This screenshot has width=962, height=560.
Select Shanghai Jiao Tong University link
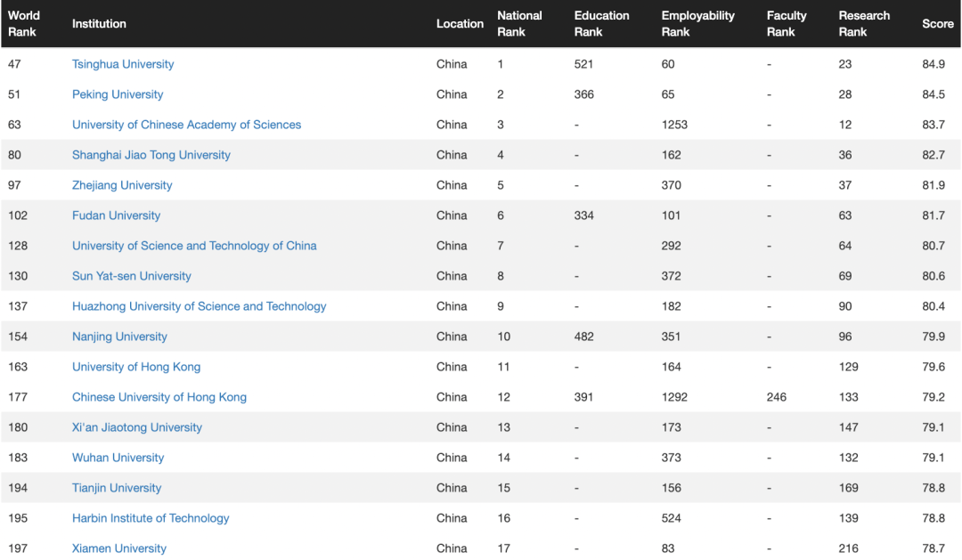pos(151,155)
